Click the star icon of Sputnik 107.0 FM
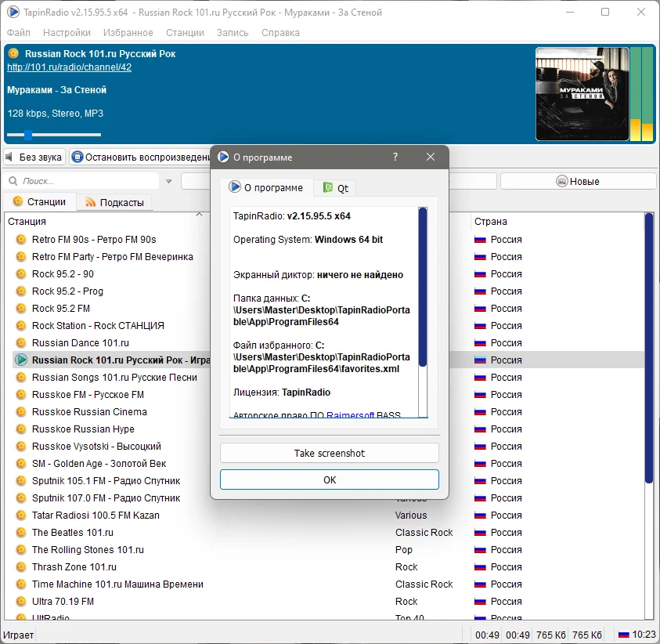660x644 pixels. (x=20, y=498)
